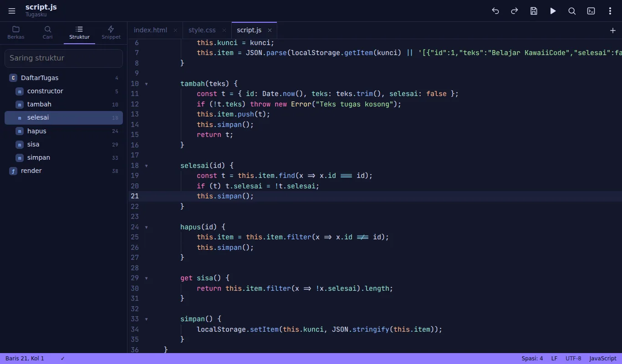622x364 pixels.
Task: Click line number 21 in the gutter
Action: click(x=135, y=196)
